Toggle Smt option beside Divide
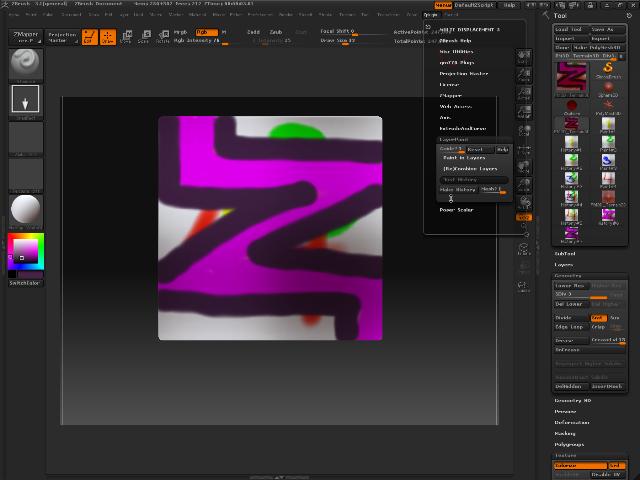Viewport: 640px width, 480px height. tap(598, 318)
